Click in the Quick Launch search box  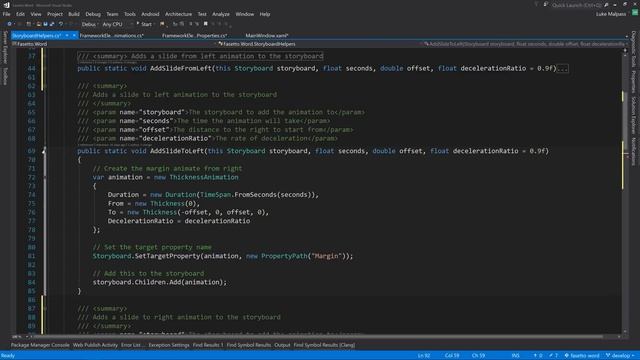coord(577,5)
